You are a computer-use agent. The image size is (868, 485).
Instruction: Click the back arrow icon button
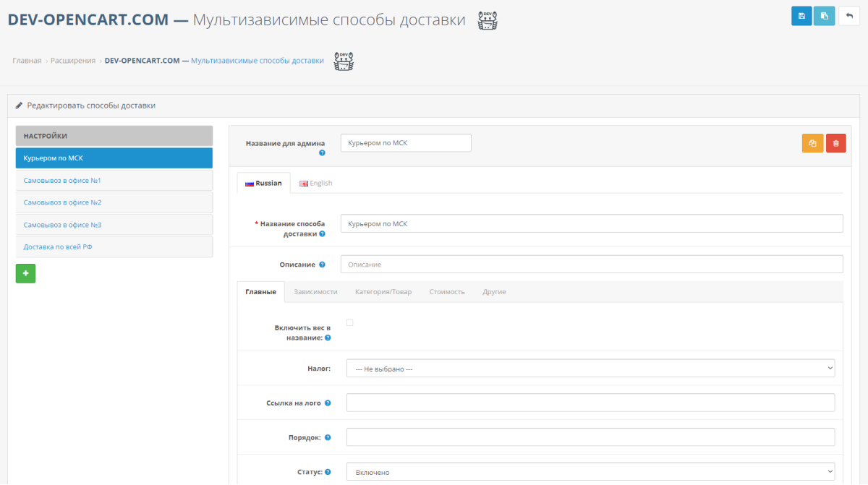pos(849,16)
